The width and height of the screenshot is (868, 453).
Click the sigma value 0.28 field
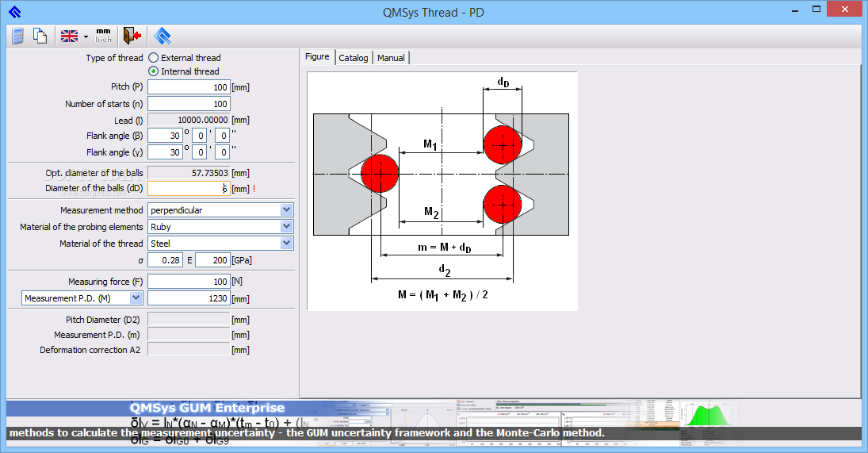[165, 260]
